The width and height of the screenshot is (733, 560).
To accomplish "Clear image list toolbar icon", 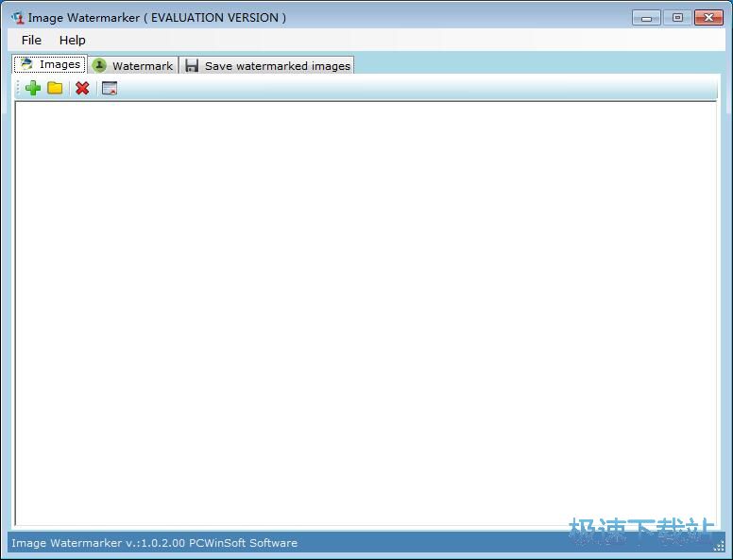I will click(x=110, y=88).
